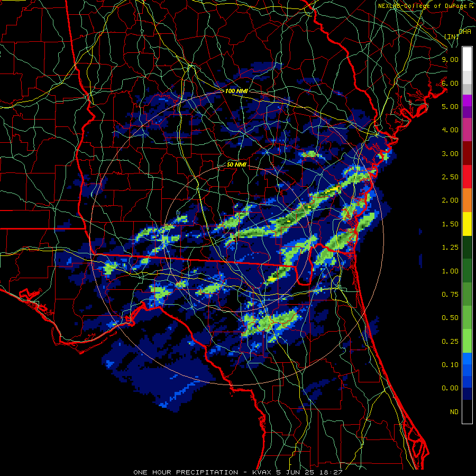Select the pink 4.00 legend swatch
The width and height of the screenshot is (476, 476).
(467, 130)
